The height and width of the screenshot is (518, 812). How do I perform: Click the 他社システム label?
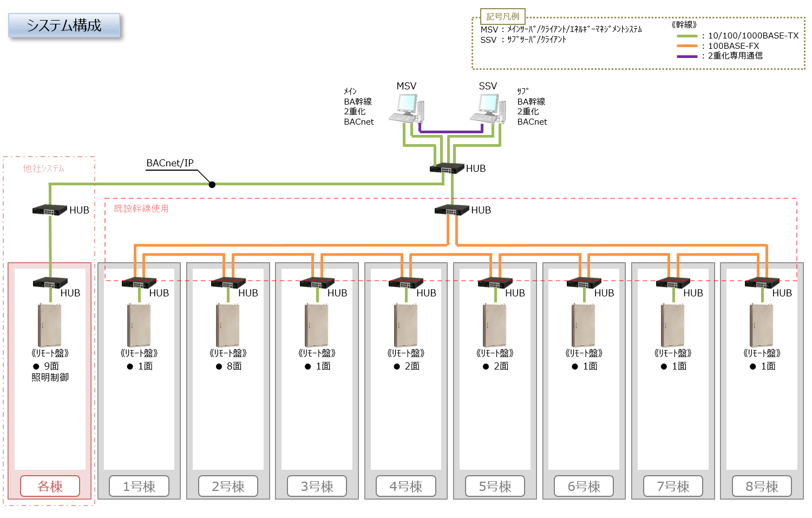[x=44, y=169]
